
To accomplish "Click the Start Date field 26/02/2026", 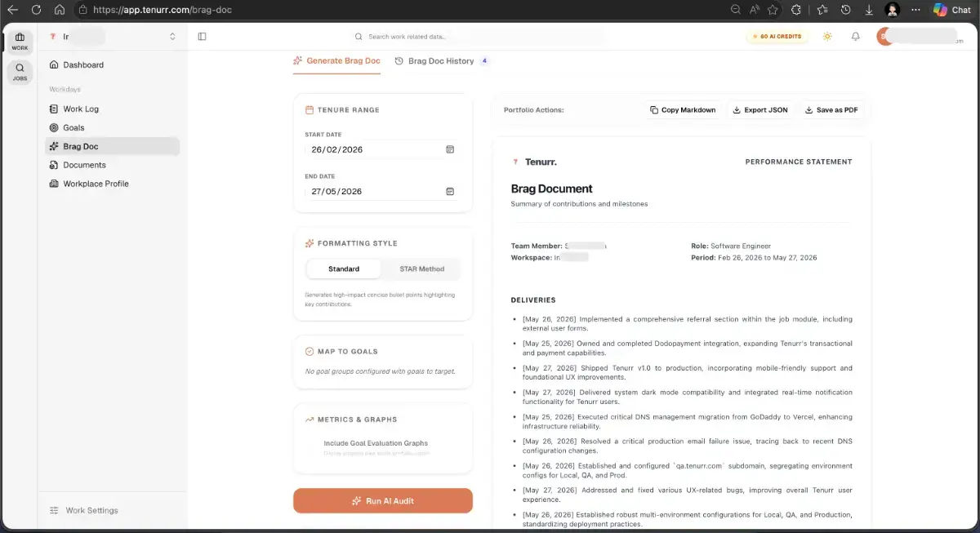I will coord(382,149).
